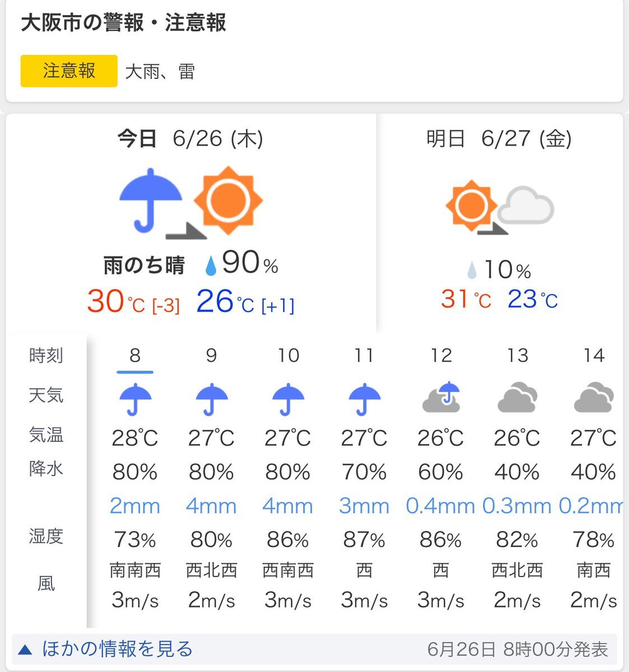Select the 8 hour column header
629x672 pixels.
(135, 356)
